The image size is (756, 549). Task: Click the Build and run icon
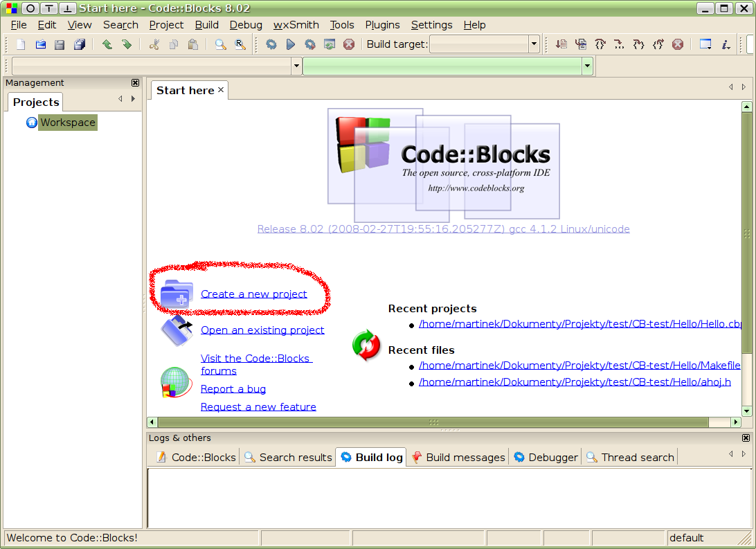point(310,44)
